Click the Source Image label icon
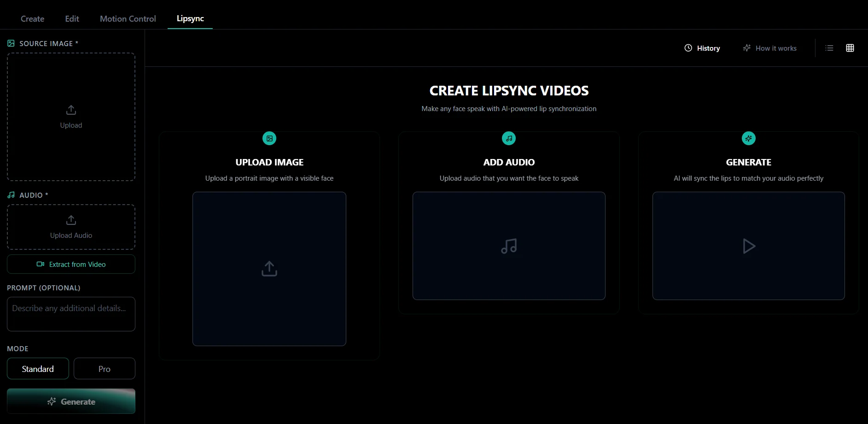The image size is (868, 424). pos(11,43)
